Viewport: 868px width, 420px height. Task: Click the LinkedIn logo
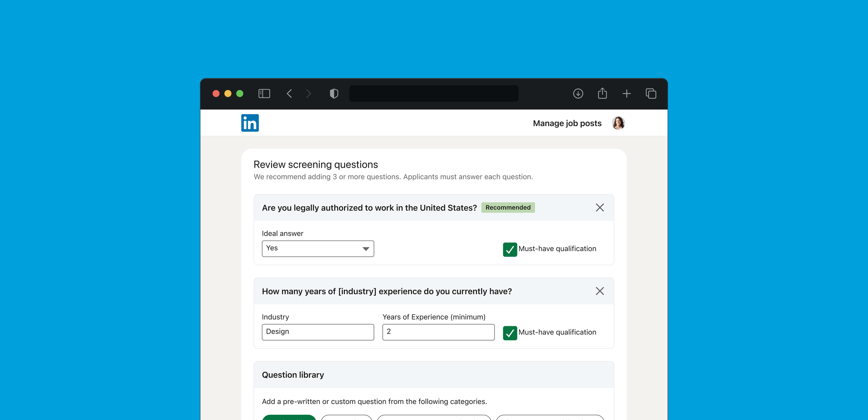(x=250, y=123)
